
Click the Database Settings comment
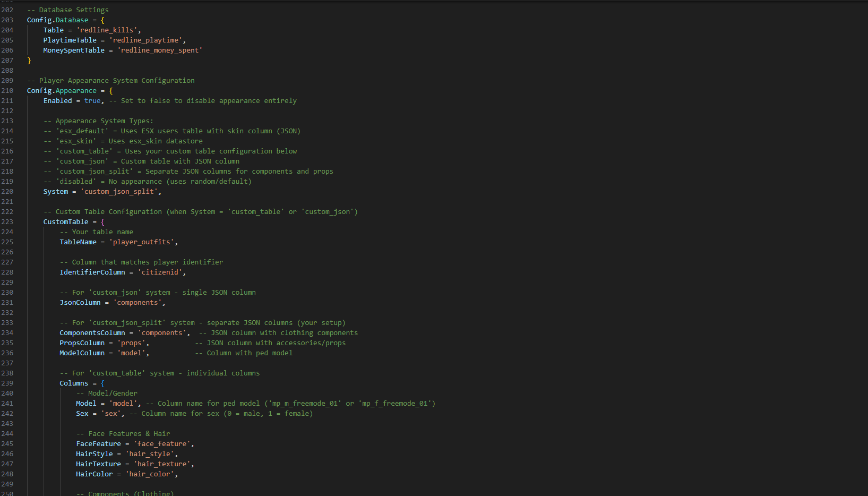[68, 10]
